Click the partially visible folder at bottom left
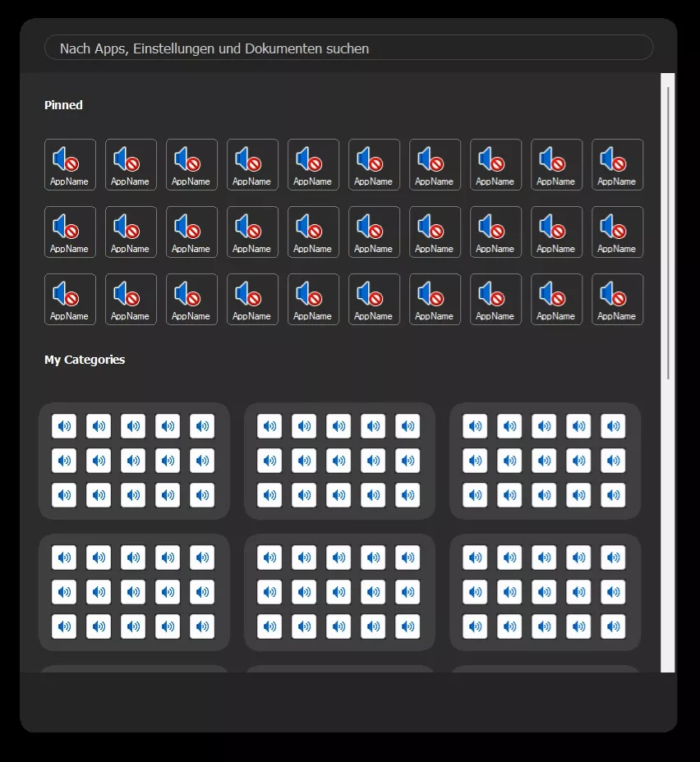The height and width of the screenshot is (762, 700). 134,669
